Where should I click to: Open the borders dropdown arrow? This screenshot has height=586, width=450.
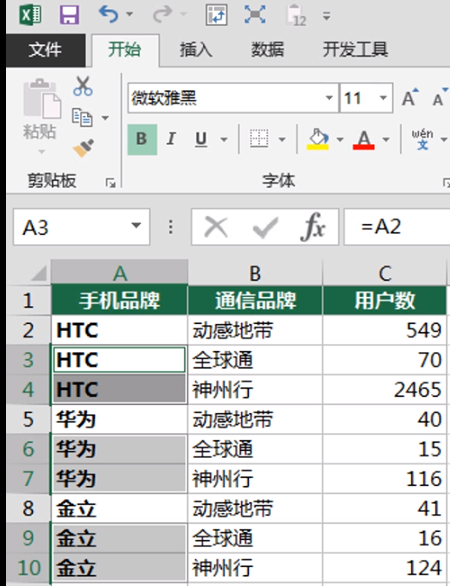pos(282,140)
